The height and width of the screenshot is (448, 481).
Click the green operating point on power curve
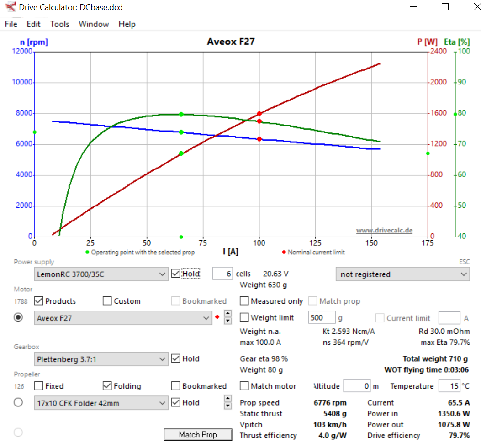point(181,153)
